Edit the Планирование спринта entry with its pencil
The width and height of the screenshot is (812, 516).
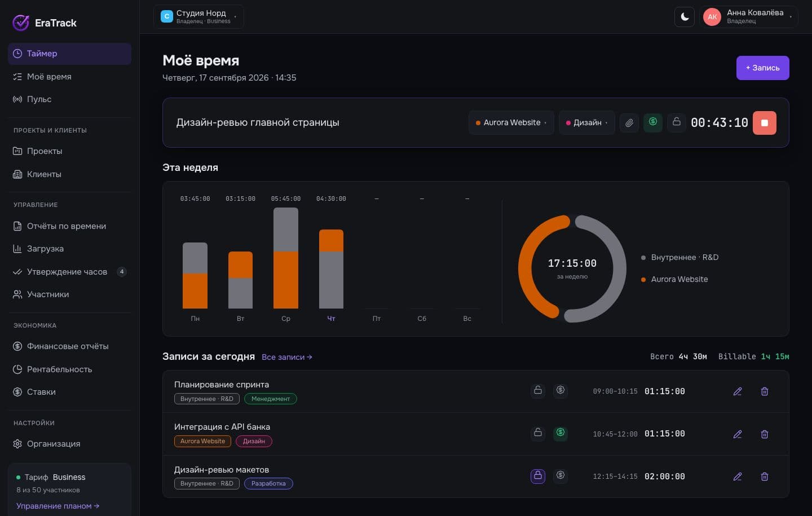click(738, 391)
